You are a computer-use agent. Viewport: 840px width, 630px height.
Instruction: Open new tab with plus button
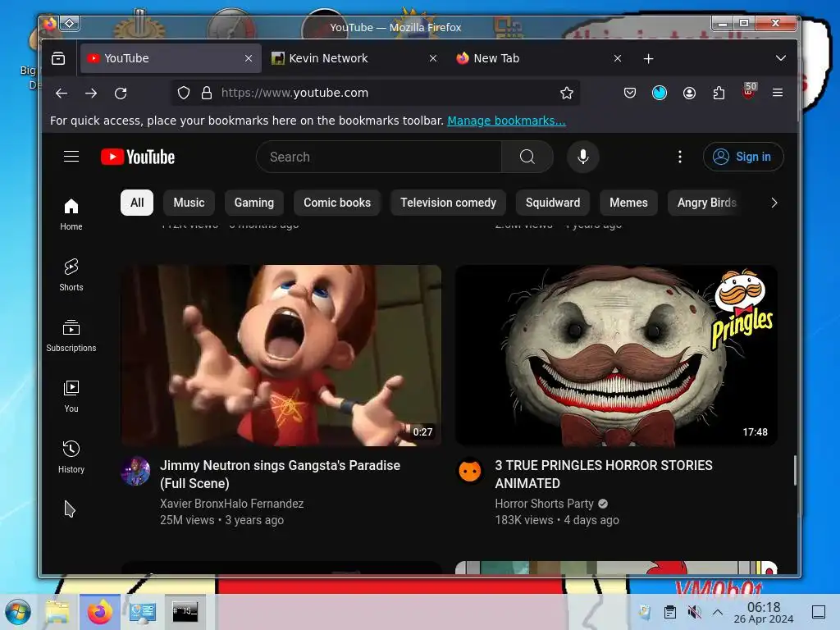tap(648, 58)
